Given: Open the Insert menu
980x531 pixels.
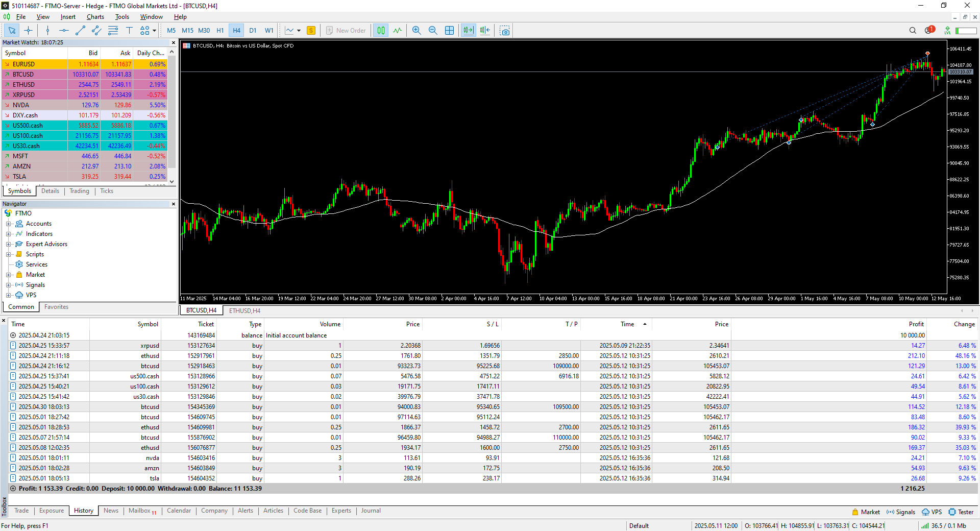Looking at the screenshot, I should 68,17.
